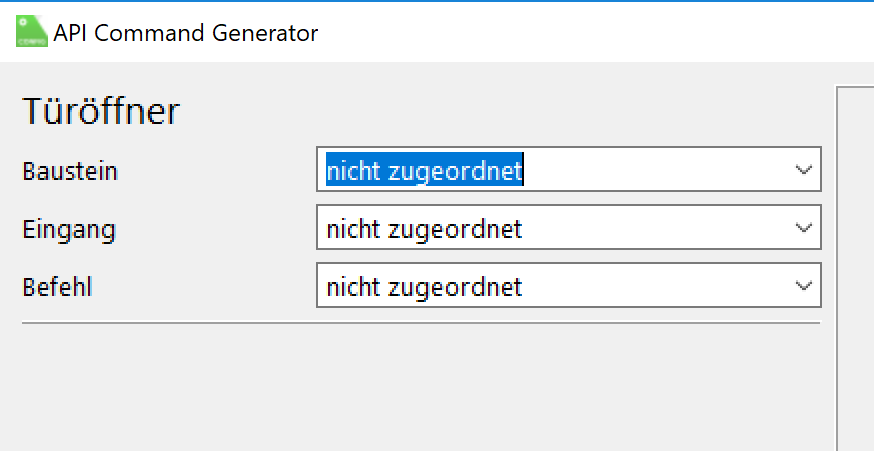Viewport: 874px width, 451px height.
Task: Select the highlighted Baustein text field
Action: pos(425,170)
